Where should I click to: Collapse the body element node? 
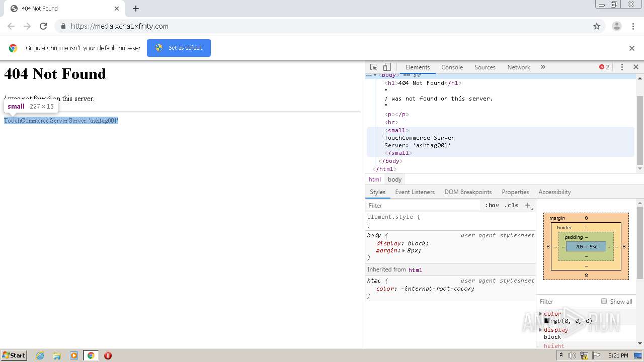click(x=375, y=75)
